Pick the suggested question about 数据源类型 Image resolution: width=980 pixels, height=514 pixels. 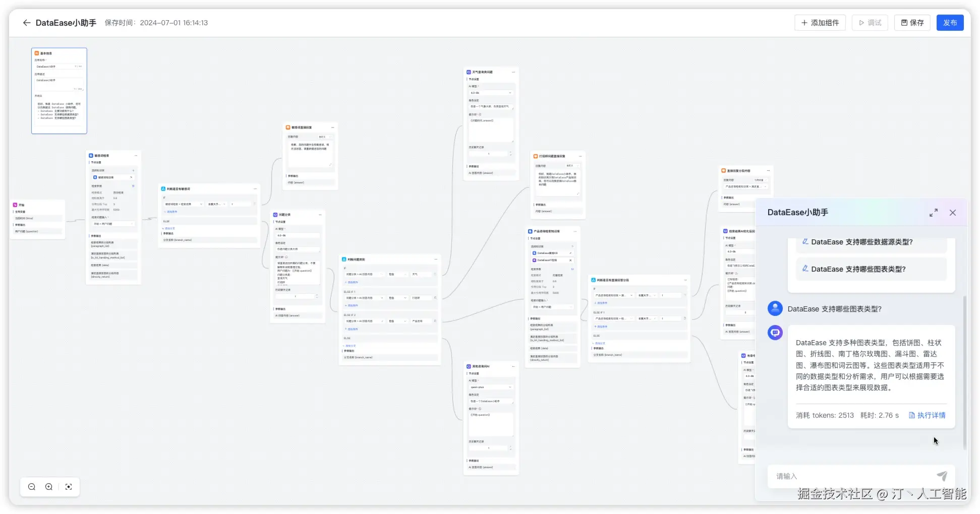click(x=871, y=242)
